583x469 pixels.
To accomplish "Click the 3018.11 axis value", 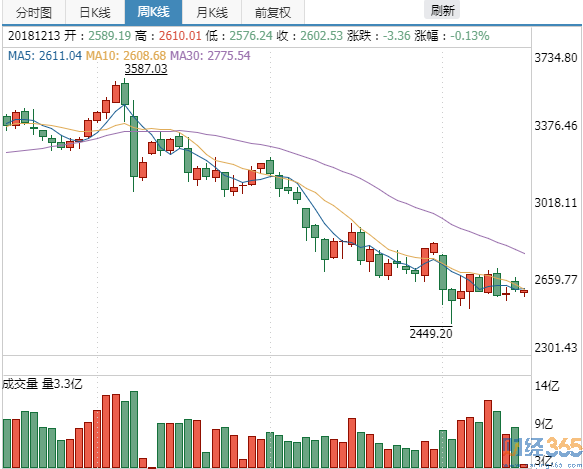I will 556,203.
